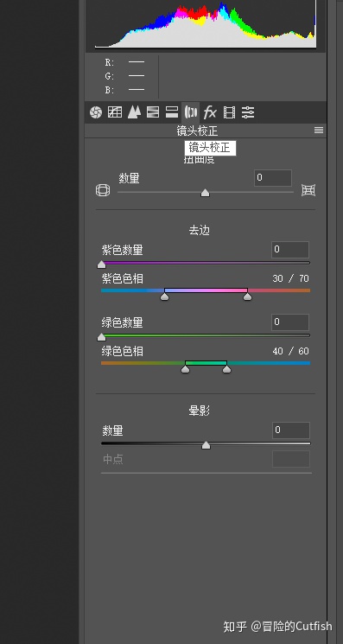
Task: Click the distortion 数量 slider handle
Action: pos(205,193)
